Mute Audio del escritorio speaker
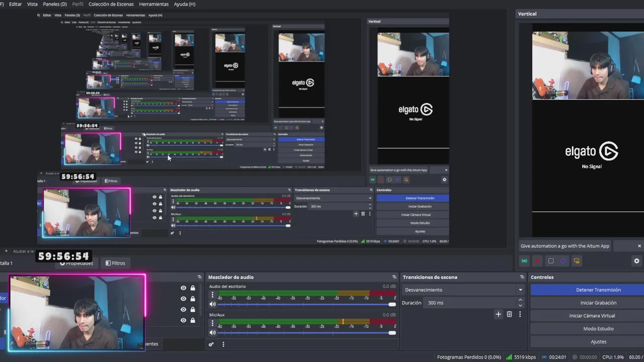 [213, 304]
